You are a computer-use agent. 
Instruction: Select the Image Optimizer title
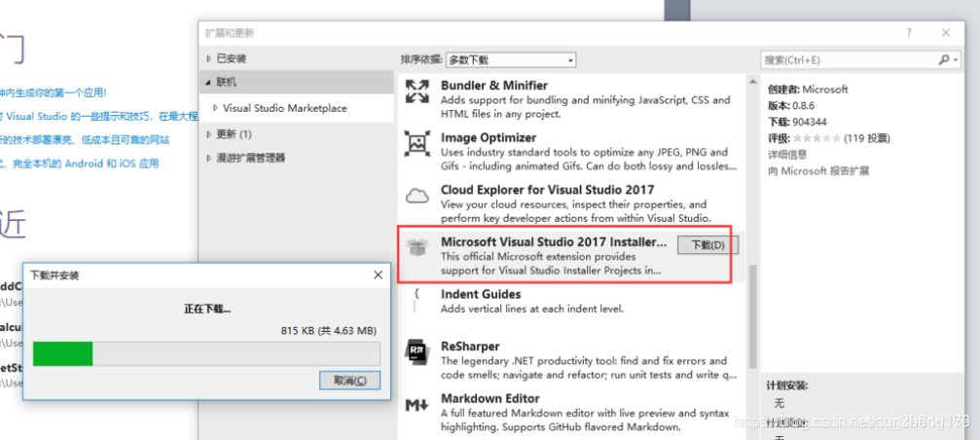pos(489,137)
